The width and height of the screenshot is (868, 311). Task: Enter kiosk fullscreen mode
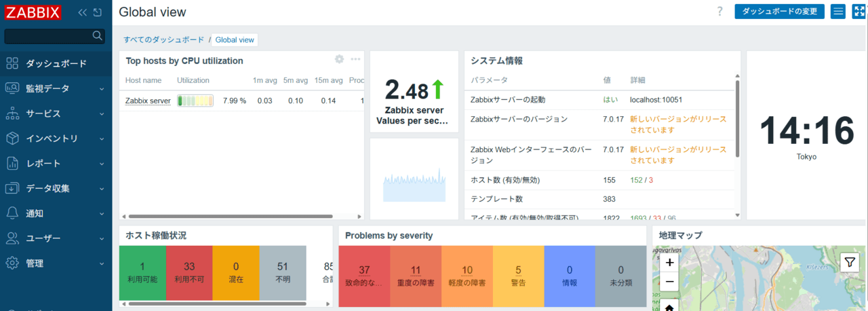point(859,12)
